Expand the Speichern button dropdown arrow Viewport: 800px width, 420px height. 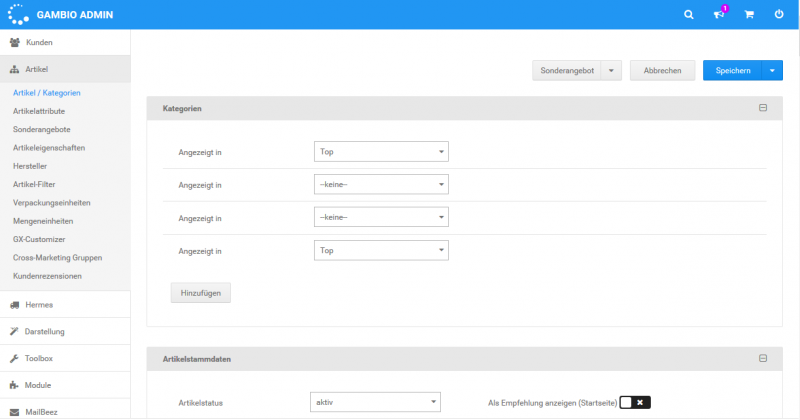772,71
